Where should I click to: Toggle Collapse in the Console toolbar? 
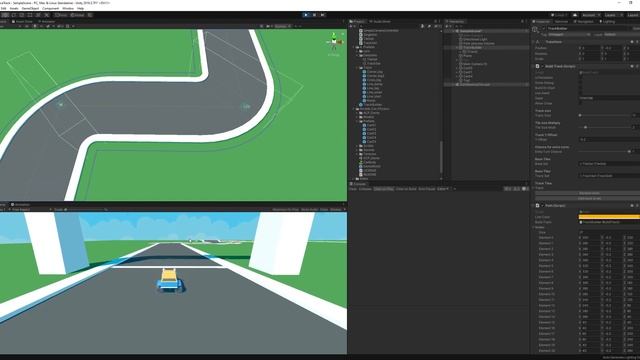coord(365,189)
